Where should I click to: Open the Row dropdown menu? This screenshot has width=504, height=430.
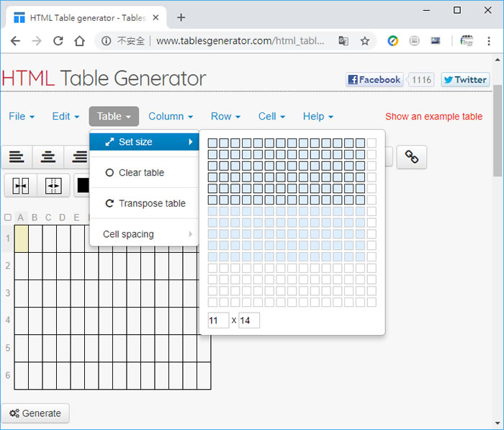(x=225, y=116)
